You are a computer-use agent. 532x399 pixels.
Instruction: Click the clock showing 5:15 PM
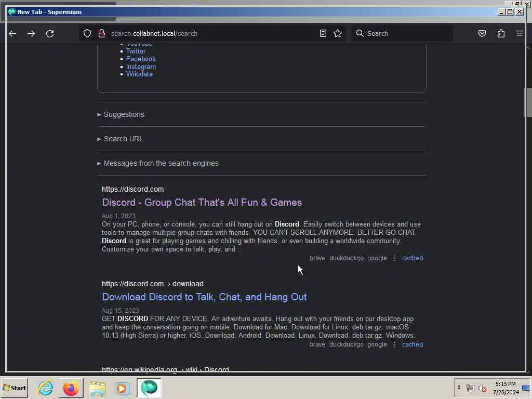click(x=506, y=384)
